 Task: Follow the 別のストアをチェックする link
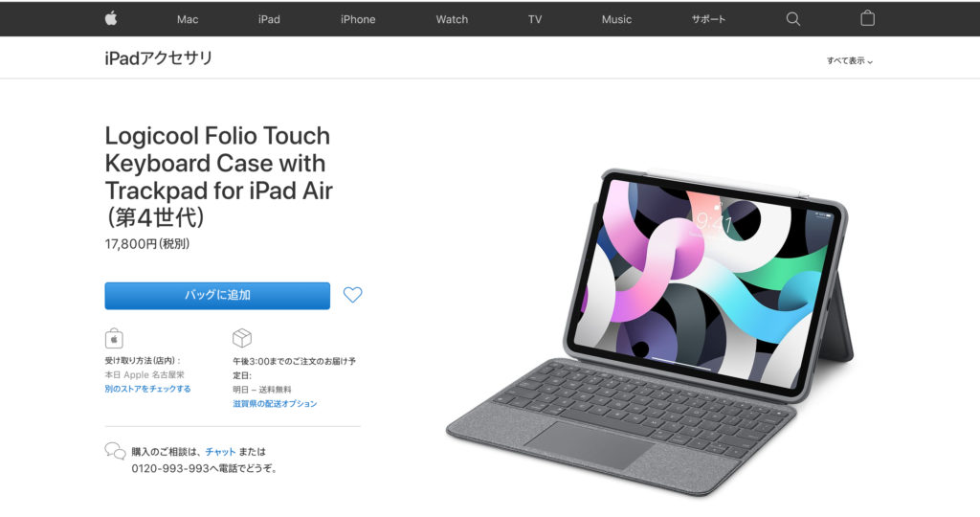point(147,389)
